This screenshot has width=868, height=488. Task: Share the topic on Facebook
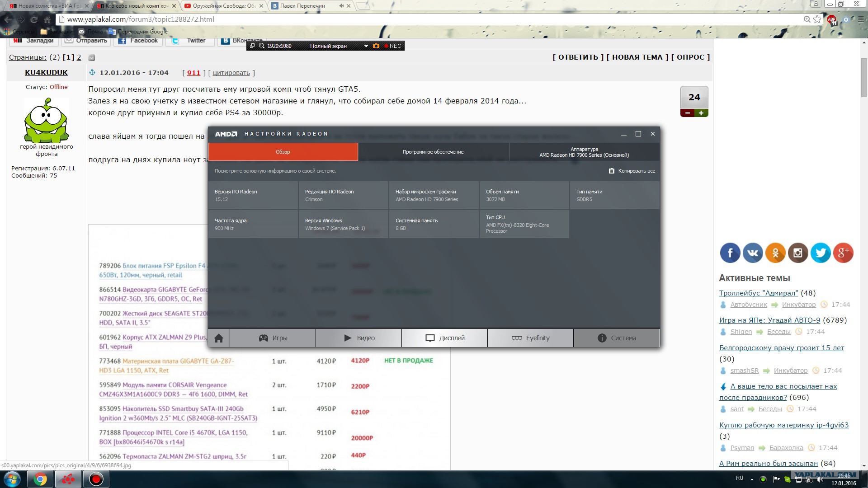click(x=138, y=41)
